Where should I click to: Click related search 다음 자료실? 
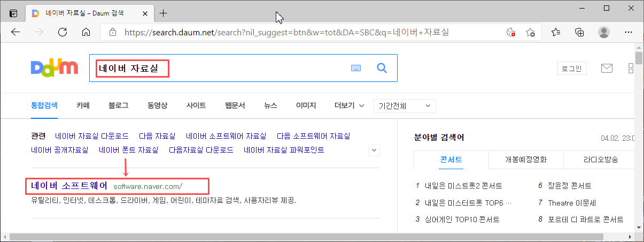pos(157,136)
